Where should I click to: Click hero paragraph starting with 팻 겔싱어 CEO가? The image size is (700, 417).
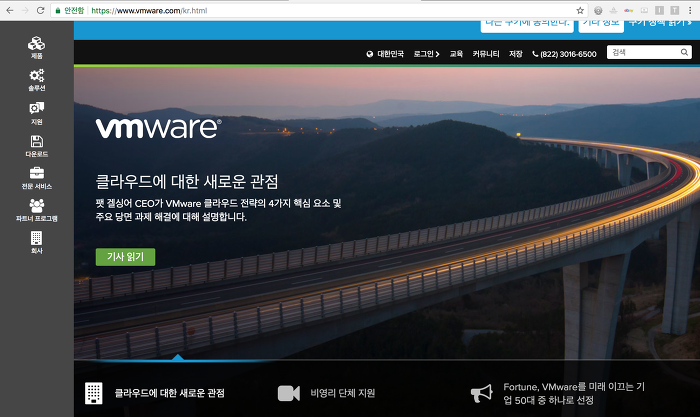(219, 210)
